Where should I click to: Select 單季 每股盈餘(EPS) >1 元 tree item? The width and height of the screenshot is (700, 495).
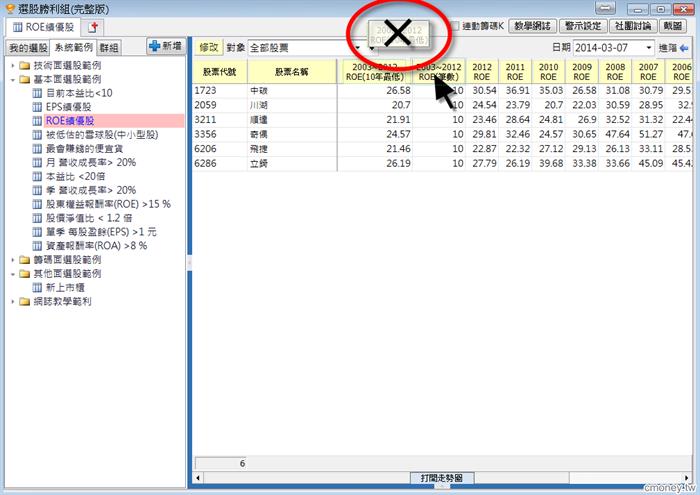(x=101, y=232)
